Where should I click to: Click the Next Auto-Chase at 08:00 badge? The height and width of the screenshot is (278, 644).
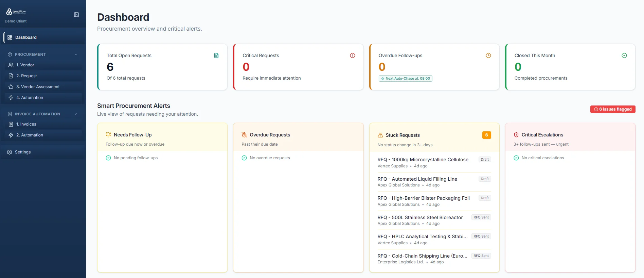click(406, 79)
